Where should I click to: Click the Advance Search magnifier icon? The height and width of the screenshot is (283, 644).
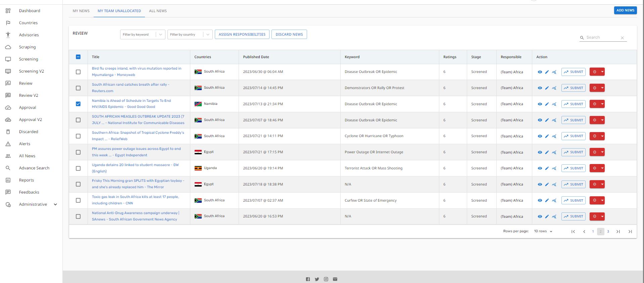[x=8, y=168]
